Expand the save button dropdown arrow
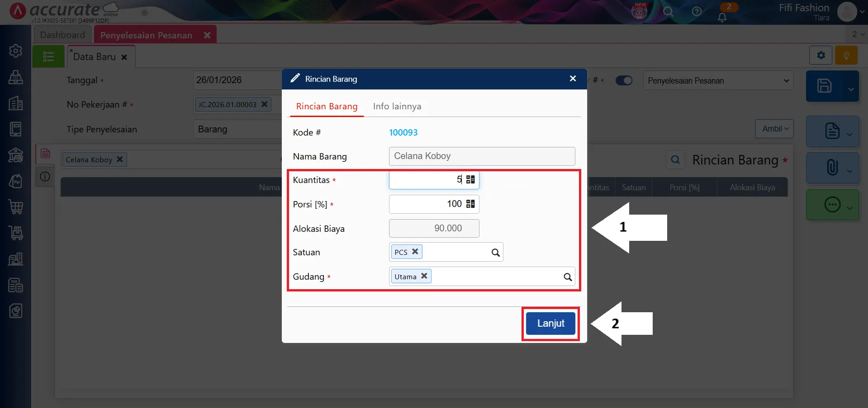Viewport: 868px width, 408px height. pyautogui.click(x=850, y=89)
